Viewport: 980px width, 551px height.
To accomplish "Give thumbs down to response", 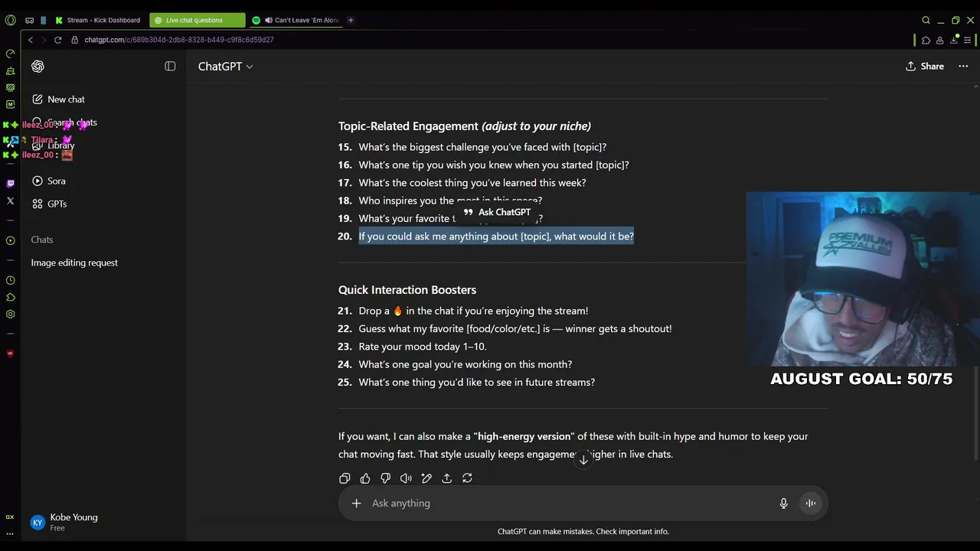I will [385, 478].
